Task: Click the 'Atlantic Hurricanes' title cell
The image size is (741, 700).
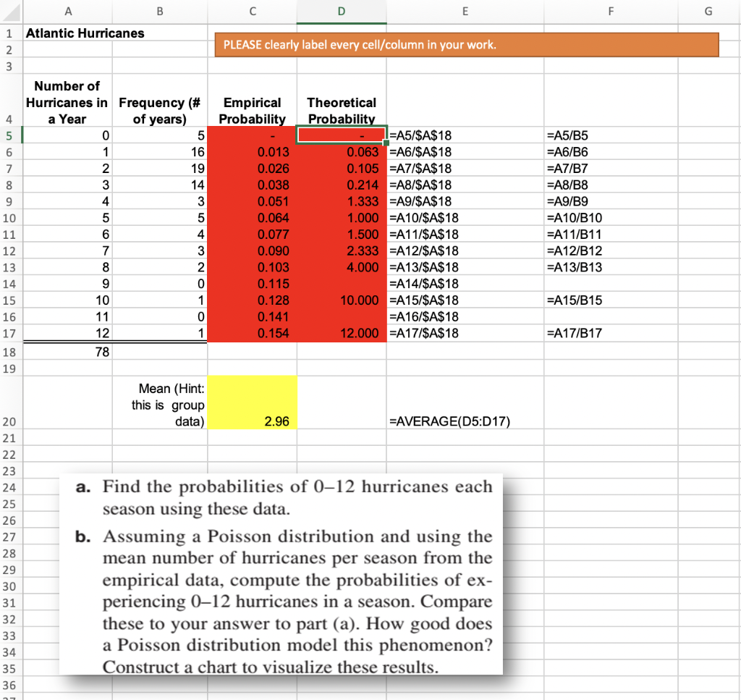Action: point(85,33)
